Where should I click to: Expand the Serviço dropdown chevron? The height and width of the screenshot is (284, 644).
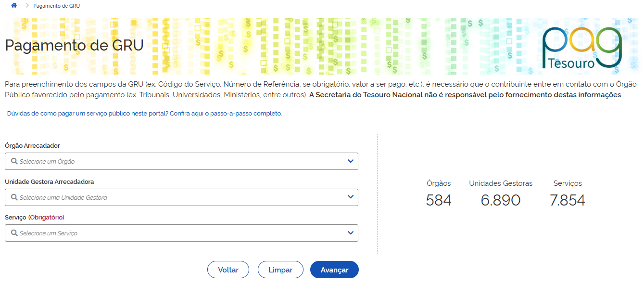351,233
